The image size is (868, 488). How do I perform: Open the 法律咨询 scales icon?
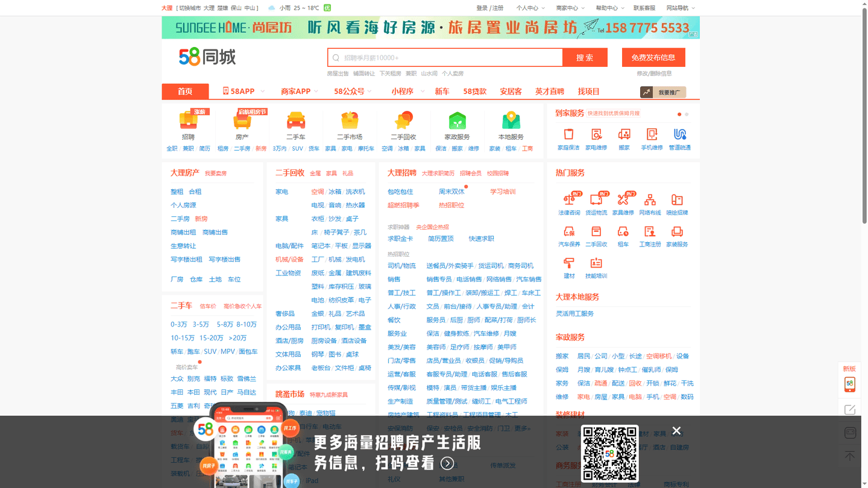pos(569,199)
